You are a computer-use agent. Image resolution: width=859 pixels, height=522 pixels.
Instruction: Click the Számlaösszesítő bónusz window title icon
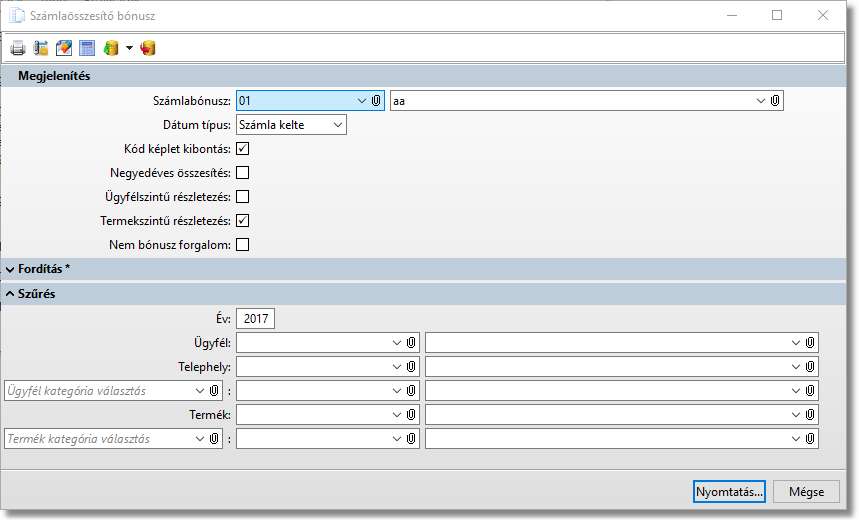point(17,15)
